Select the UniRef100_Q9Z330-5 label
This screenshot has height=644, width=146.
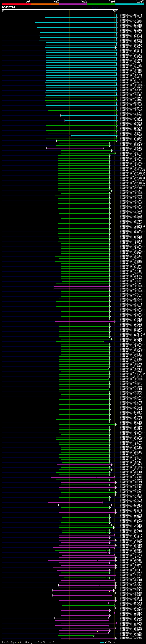point(132,170)
